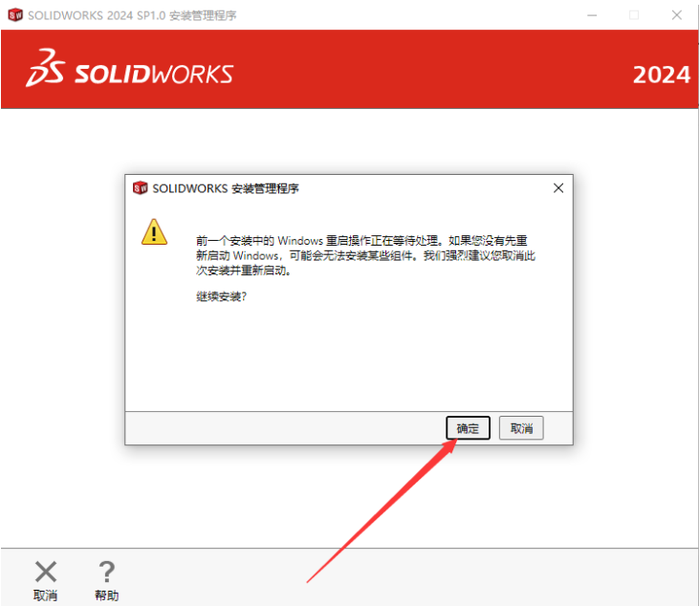Click the dialog title SOLIDWORKS 安装管理程序

point(226,188)
